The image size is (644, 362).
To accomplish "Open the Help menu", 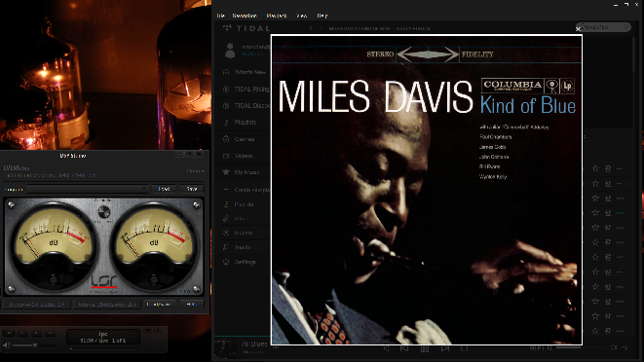I will (322, 16).
